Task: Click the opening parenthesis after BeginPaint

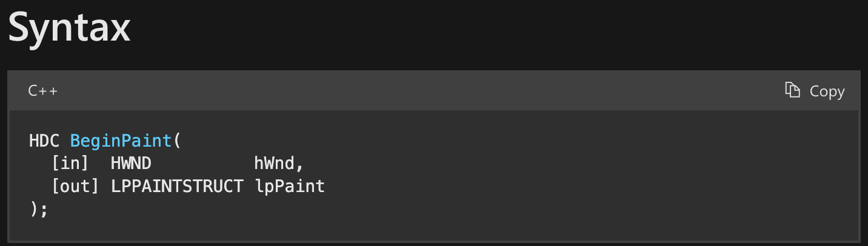Action: point(177,141)
